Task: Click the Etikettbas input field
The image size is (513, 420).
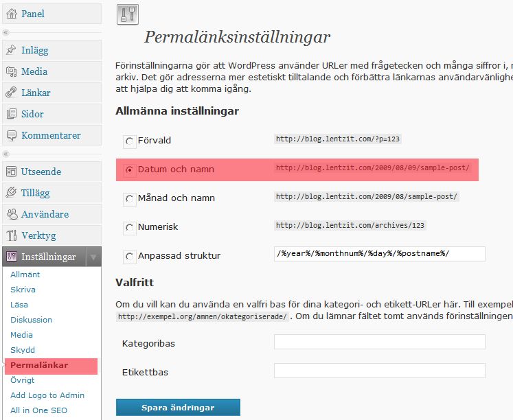Action: point(379,371)
